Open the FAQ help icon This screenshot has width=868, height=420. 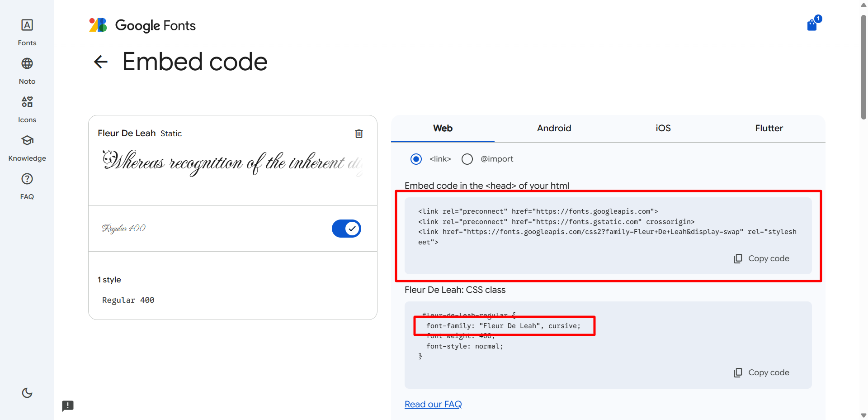pyautogui.click(x=27, y=179)
